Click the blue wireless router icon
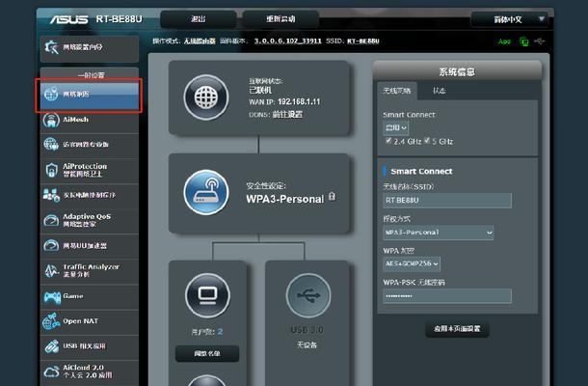Image resolution: width=588 pixels, height=386 pixels. click(x=206, y=192)
